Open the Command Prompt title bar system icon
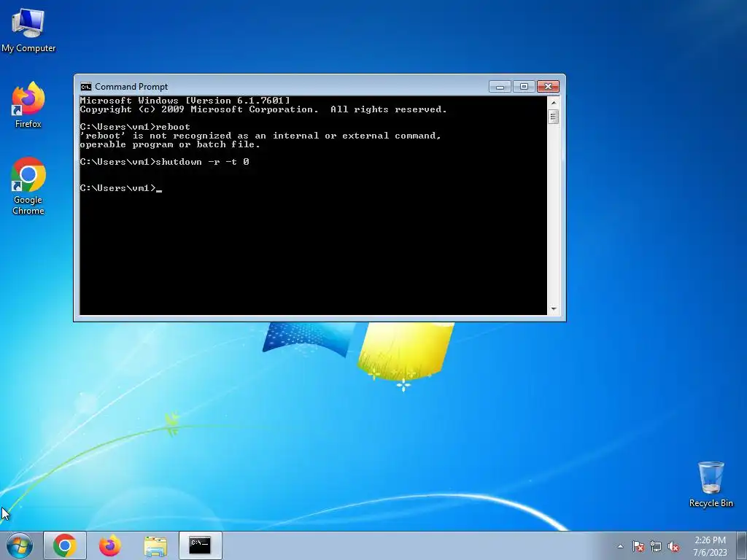Image resolution: width=747 pixels, height=560 pixels. (x=86, y=87)
